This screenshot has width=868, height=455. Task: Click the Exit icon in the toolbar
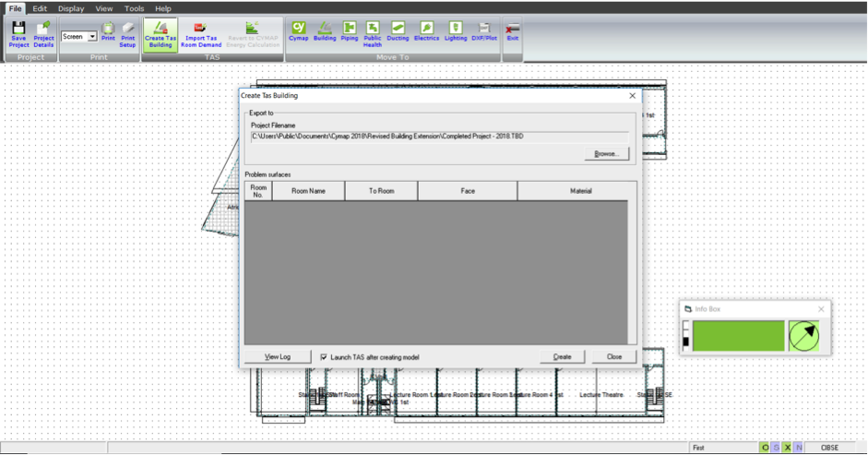[x=513, y=31]
